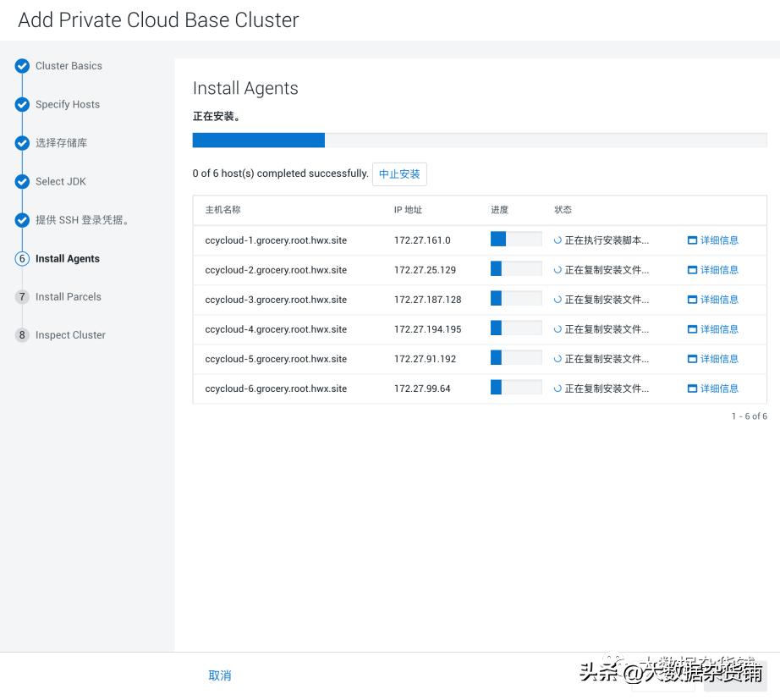
Task: Click the step 6 circle for Install Agents
Action: tap(22, 258)
